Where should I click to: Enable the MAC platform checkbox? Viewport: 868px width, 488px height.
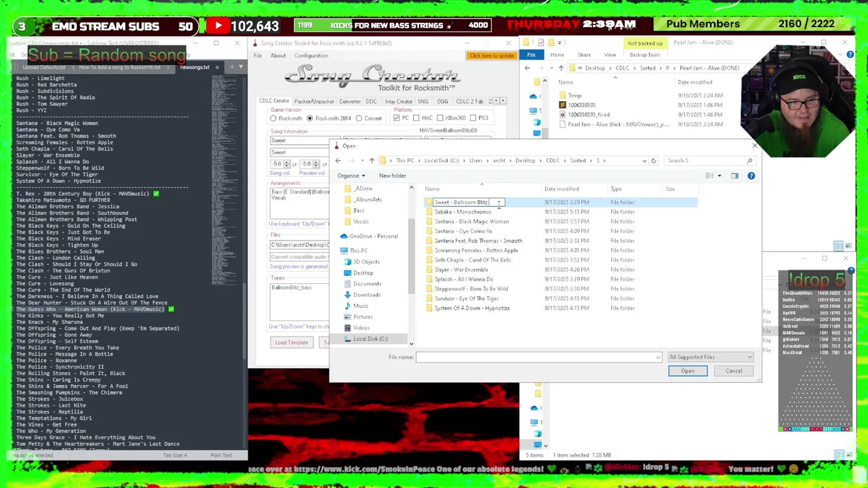416,118
